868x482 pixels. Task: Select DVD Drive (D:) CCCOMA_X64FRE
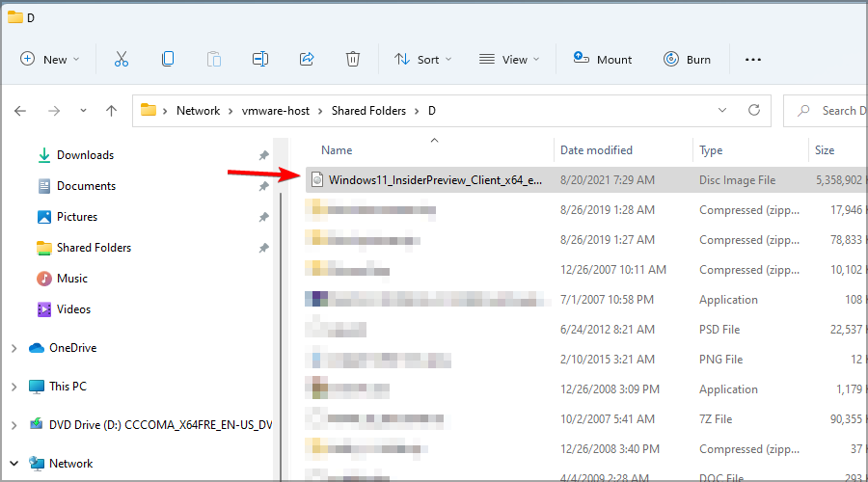pos(160,425)
